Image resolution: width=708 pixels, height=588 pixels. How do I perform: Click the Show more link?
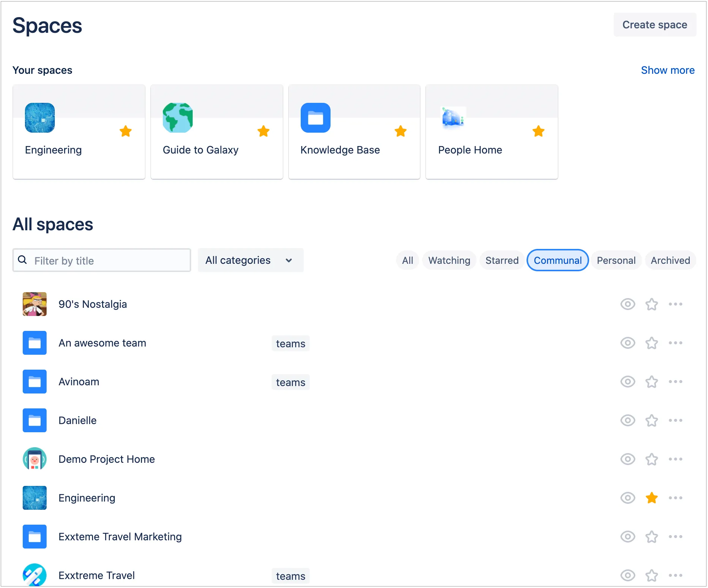click(x=668, y=70)
